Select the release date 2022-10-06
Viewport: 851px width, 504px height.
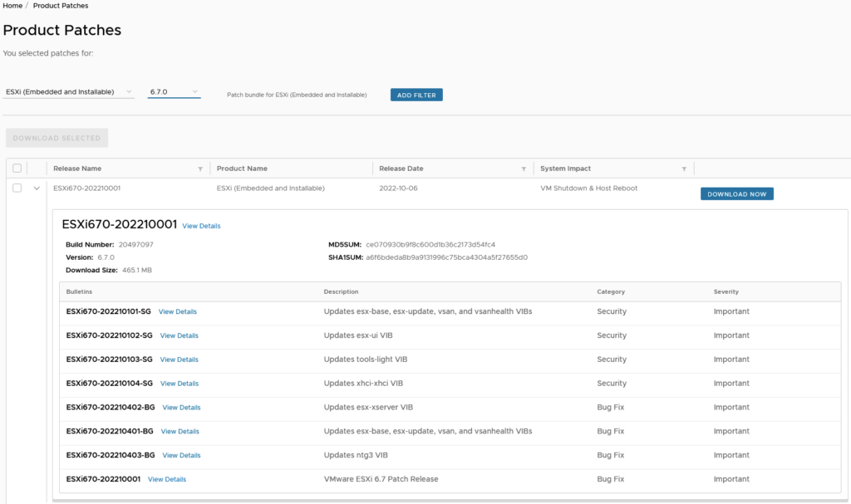398,188
